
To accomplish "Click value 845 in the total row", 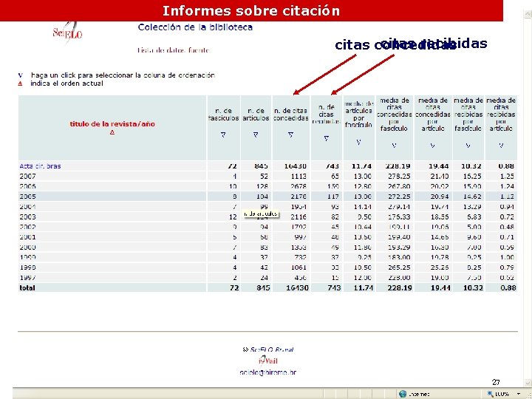I will (x=262, y=287).
